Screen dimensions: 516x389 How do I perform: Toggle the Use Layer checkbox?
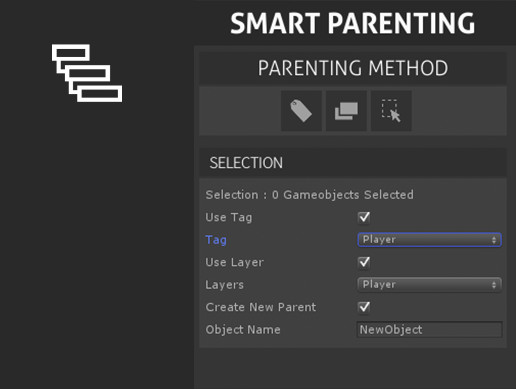364,262
